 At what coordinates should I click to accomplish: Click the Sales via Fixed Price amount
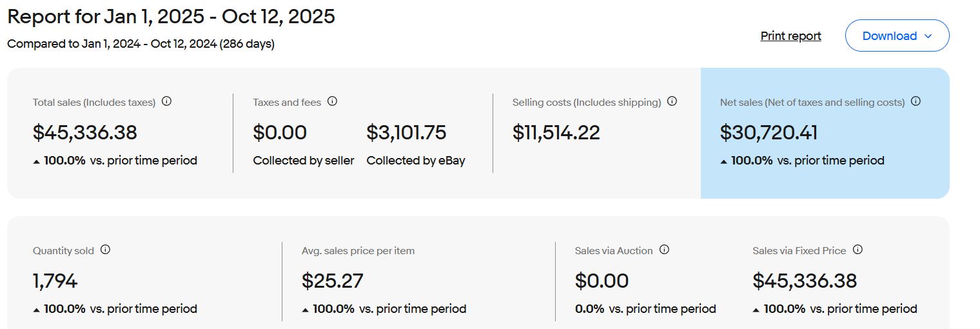pyautogui.click(x=805, y=281)
